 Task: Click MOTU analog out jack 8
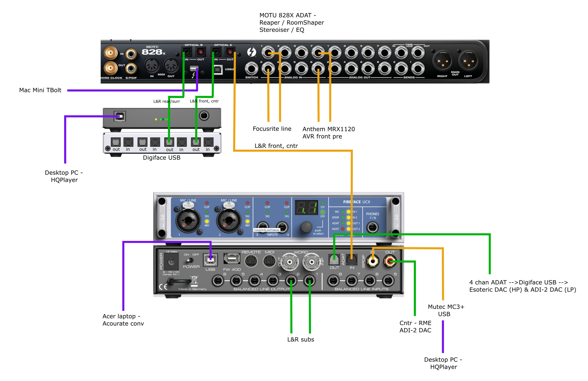pyautogui.click(x=385, y=69)
